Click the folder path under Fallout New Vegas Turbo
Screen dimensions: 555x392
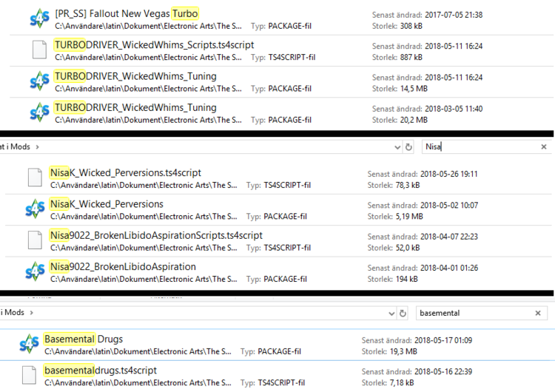tap(148, 26)
